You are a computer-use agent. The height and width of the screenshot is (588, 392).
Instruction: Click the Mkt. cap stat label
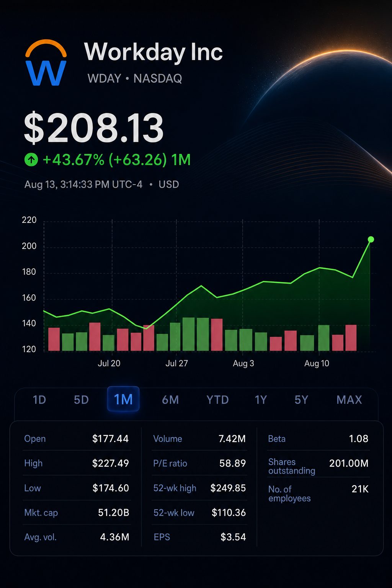point(41,513)
